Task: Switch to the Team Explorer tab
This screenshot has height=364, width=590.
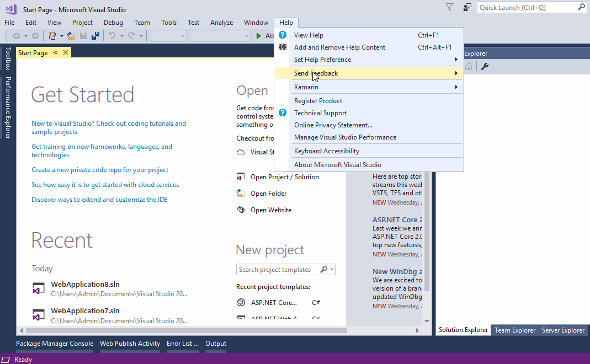Action: (515, 330)
